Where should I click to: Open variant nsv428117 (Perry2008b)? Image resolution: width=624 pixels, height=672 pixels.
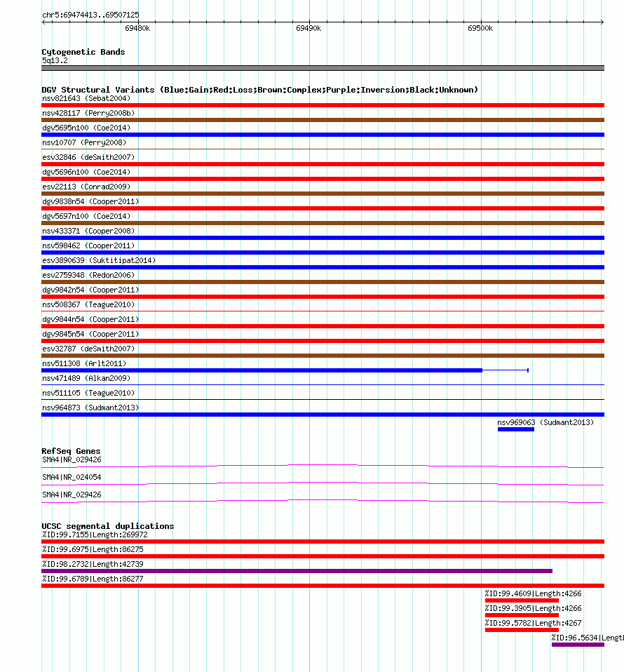(88, 113)
